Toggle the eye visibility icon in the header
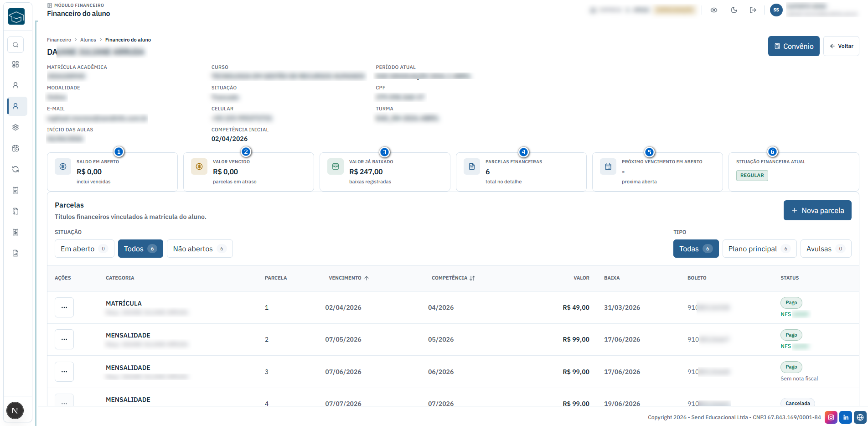 pos(714,10)
